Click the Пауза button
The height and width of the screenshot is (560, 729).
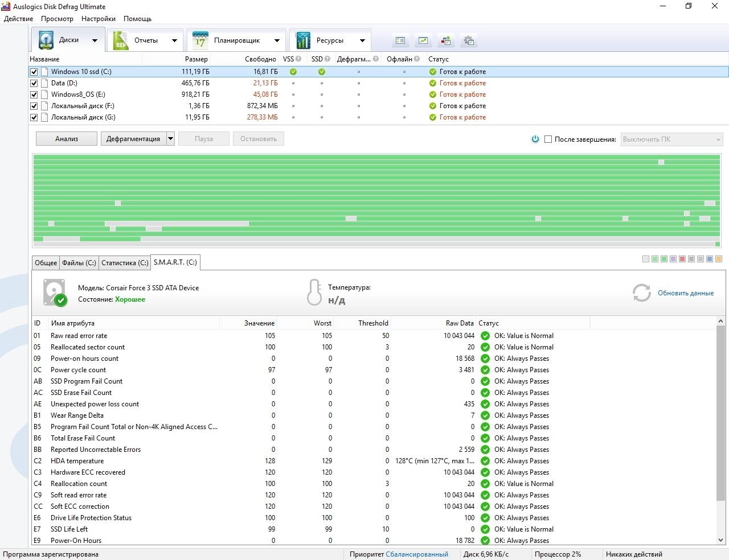pos(204,139)
